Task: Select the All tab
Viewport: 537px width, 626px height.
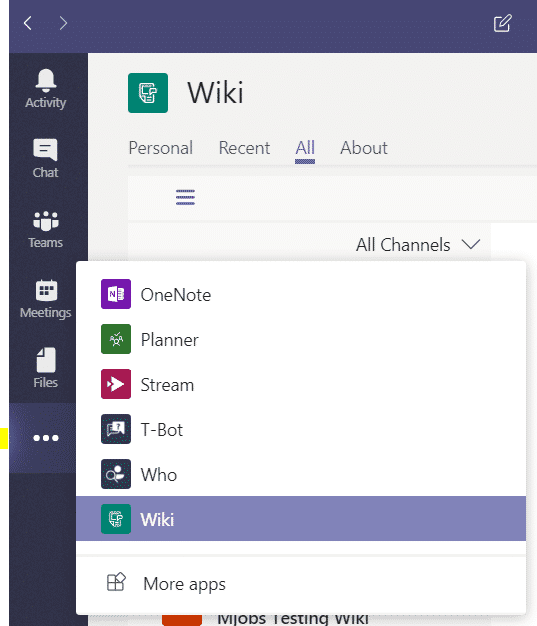Action: pos(305,148)
